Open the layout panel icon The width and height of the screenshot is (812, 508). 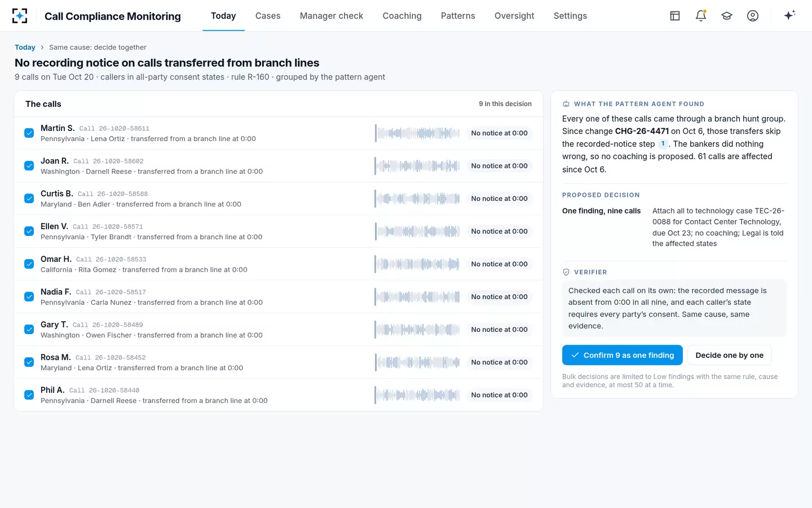[x=675, y=16]
